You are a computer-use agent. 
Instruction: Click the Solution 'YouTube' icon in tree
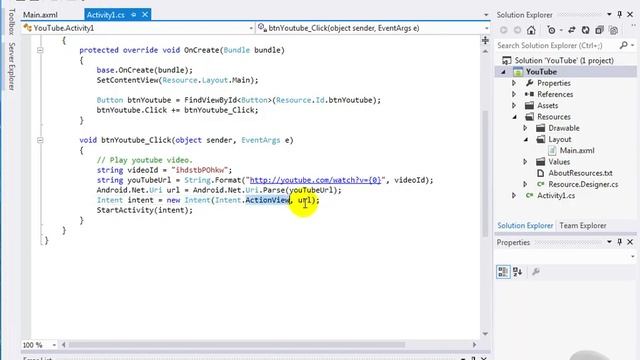pyautogui.click(x=506, y=60)
